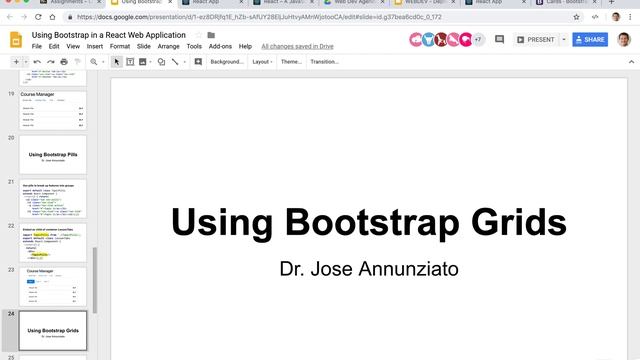
Task: Open the zoom tool
Action: [x=94, y=62]
